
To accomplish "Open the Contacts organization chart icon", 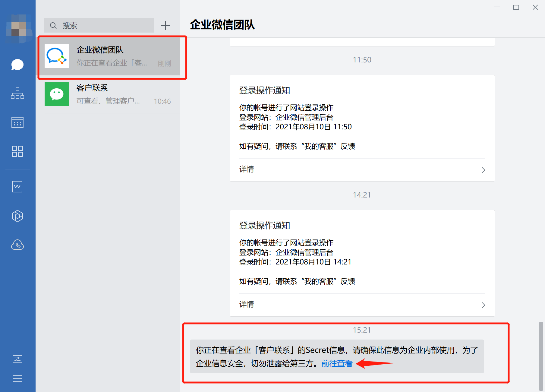I will [17, 93].
